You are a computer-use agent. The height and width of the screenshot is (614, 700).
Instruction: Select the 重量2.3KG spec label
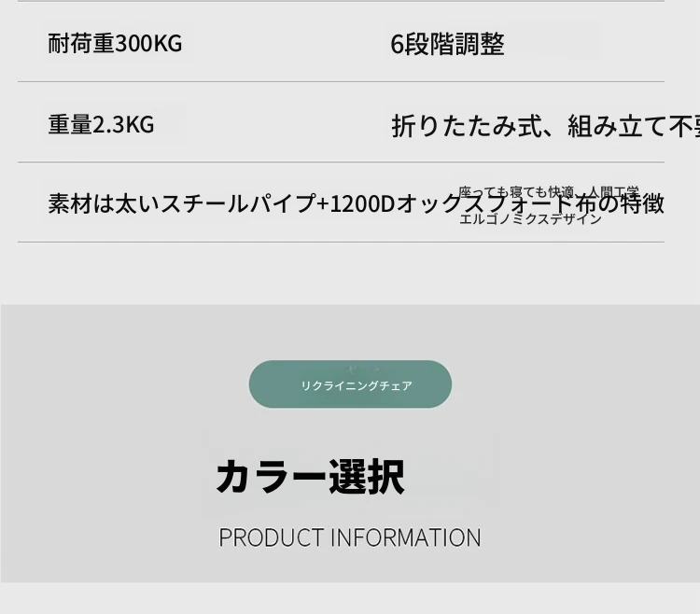(x=101, y=124)
